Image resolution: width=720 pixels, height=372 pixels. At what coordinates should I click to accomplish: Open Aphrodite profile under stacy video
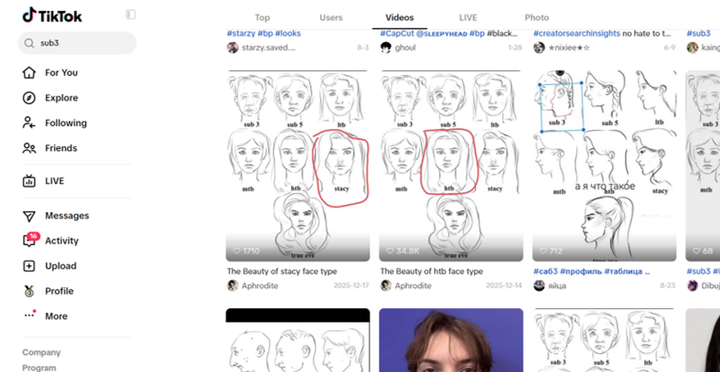pos(260,286)
